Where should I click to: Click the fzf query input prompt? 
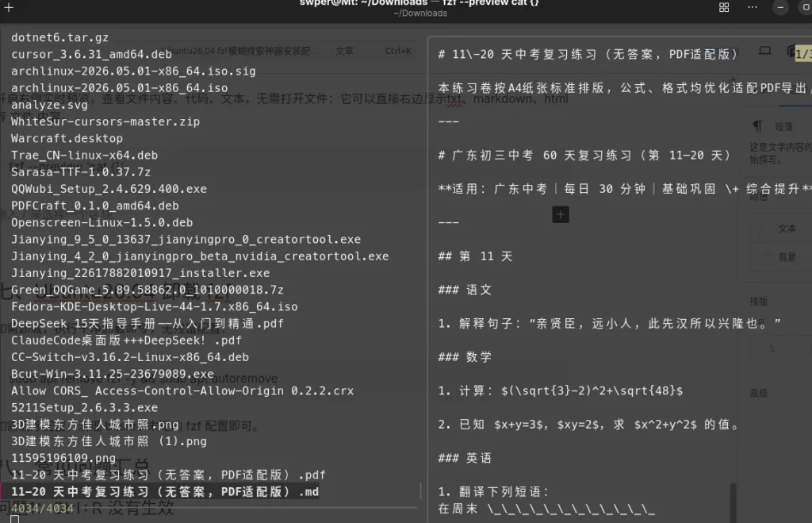click(x=14, y=519)
